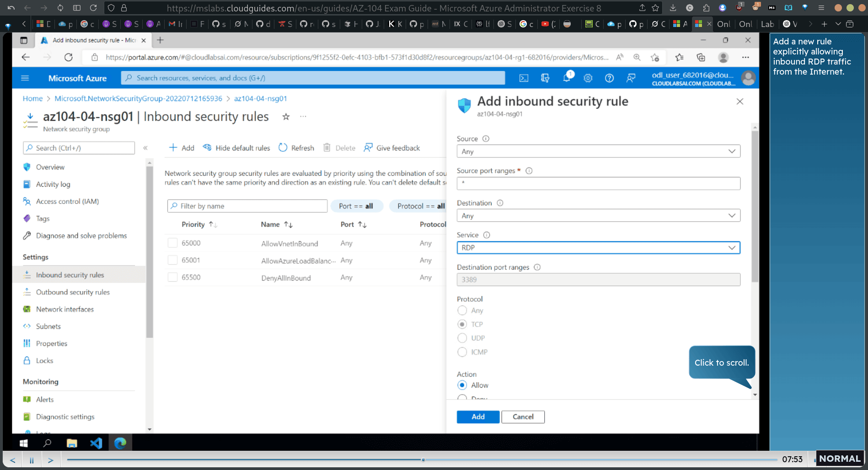Select the TCP protocol radio button
This screenshot has height=470, width=868.
coord(462,324)
